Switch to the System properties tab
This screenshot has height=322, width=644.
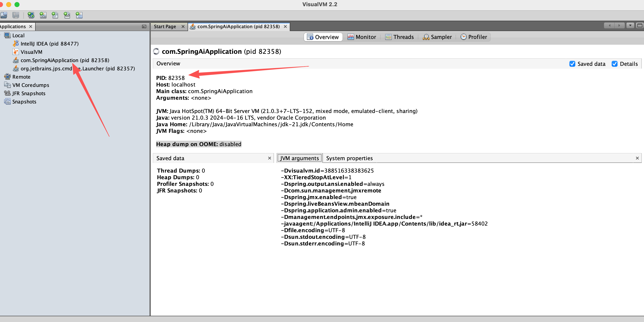[349, 158]
